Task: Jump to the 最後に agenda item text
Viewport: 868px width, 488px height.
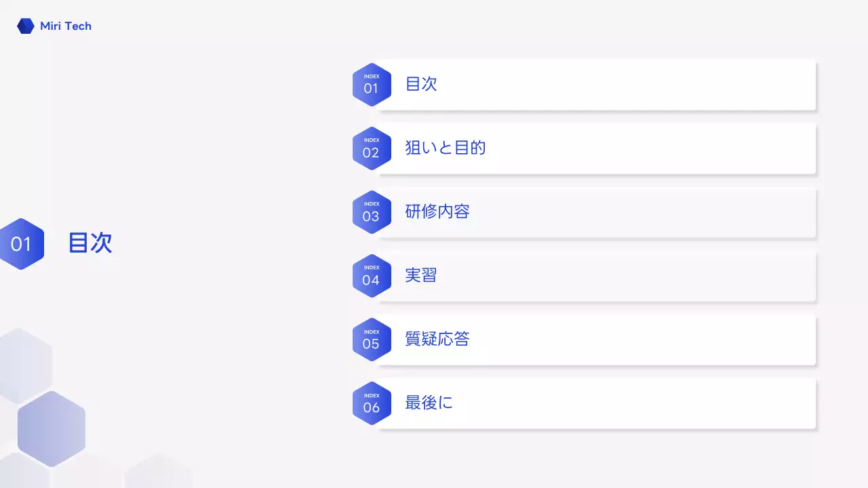Action: click(429, 403)
